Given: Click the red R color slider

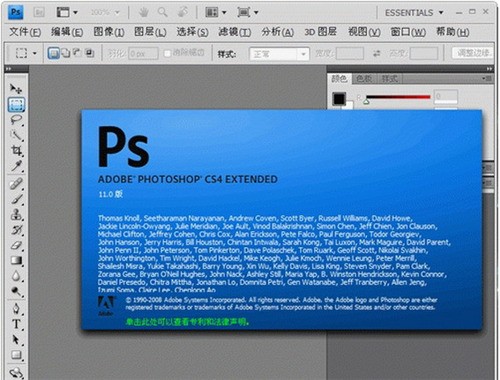Looking at the screenshot, I should 398,97.
